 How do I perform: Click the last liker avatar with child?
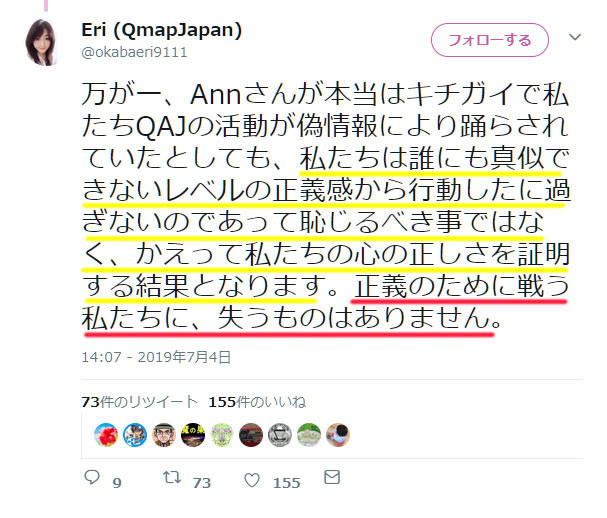[x=338, y=435]
